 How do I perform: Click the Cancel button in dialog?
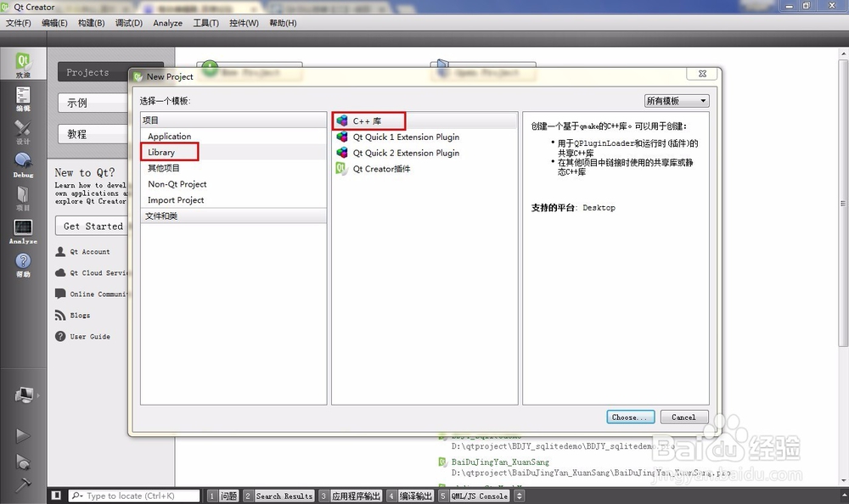click(x=683, y=417)
